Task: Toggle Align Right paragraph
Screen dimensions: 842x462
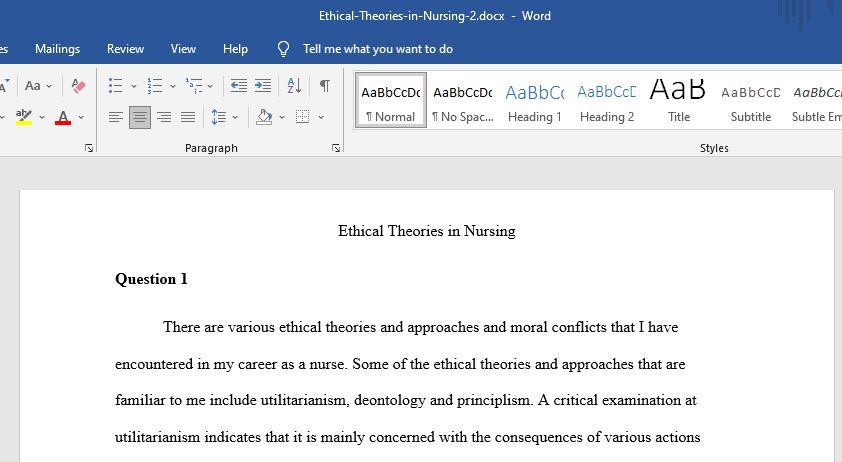Action: click(x=164, y=117)
